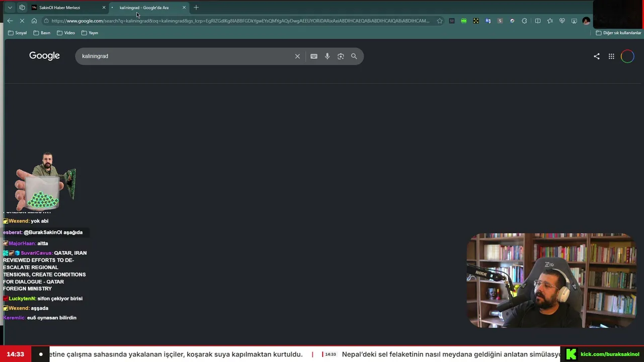Go to the browser home page
644x362 pixels.
pyautogui.click(x=34, y=21)
